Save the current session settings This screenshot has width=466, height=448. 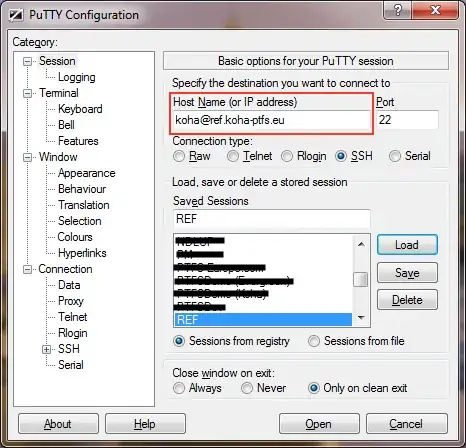[407, 273]
